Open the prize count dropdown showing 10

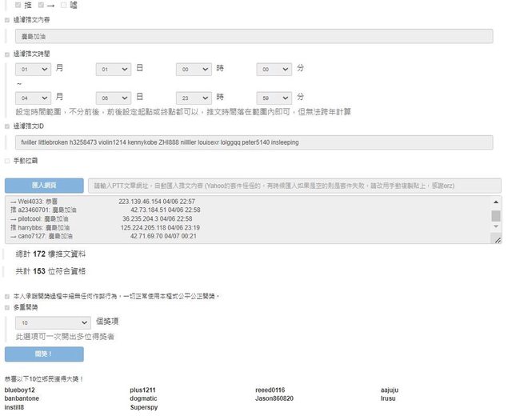pos(53,322)
